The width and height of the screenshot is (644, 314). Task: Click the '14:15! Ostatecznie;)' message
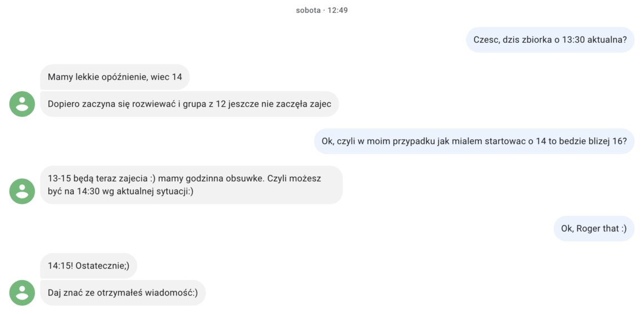click(88, 266)
